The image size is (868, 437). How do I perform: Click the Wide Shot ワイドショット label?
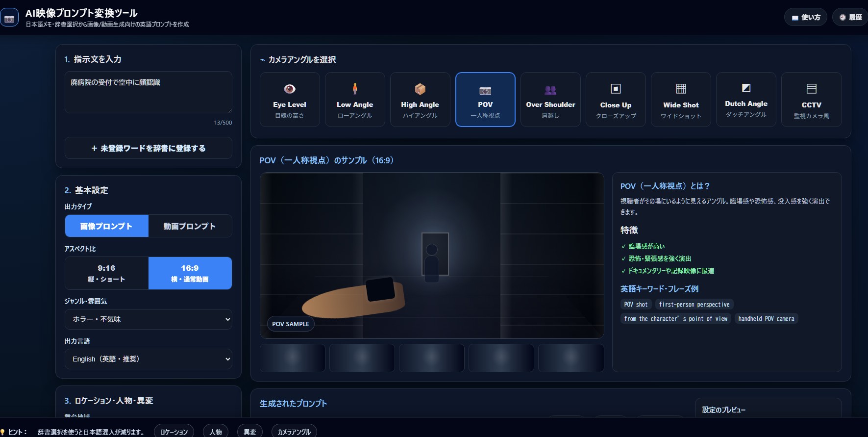click(x=681, y=116)
